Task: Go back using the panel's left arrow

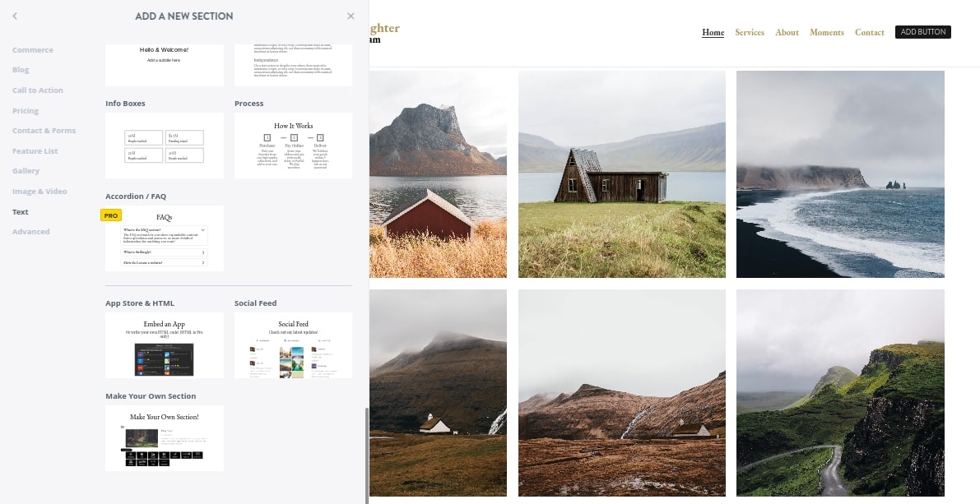Action: pos(16,16)
